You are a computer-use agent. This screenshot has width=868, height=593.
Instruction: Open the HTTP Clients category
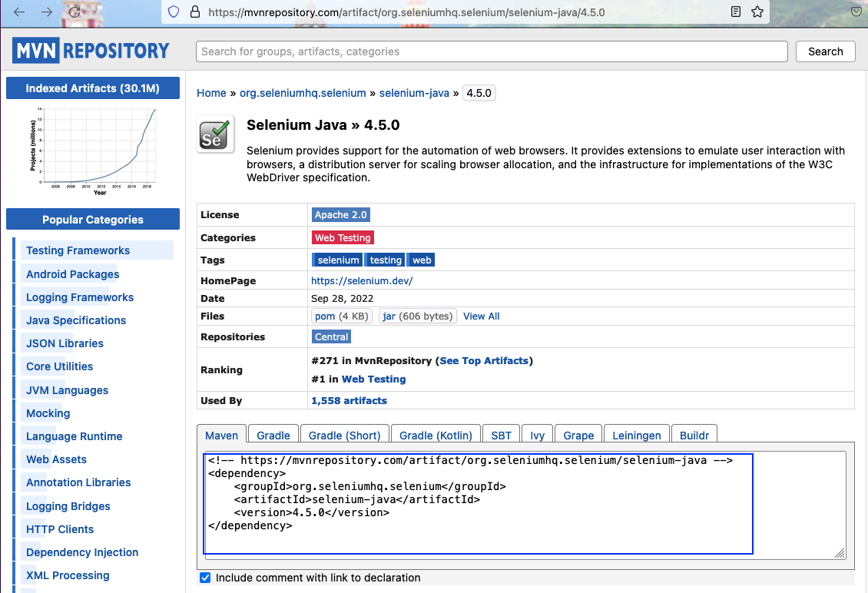[60, 529]
